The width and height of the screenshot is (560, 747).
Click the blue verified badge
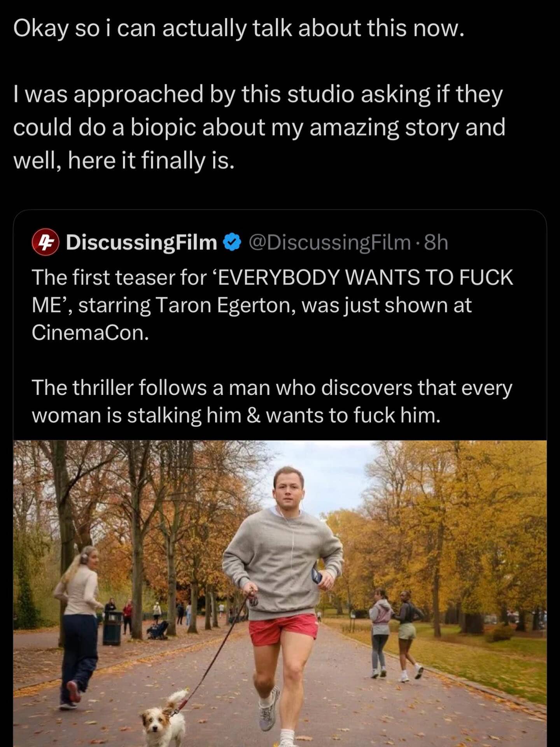[x=232, y=242]
